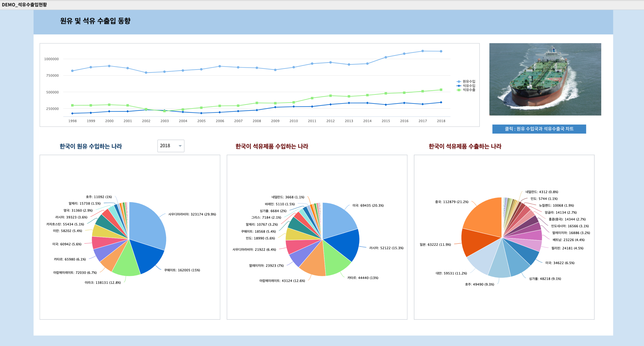
Task: Click the 미국: 69435 (20.3%) label
Action: click(368, 206)
